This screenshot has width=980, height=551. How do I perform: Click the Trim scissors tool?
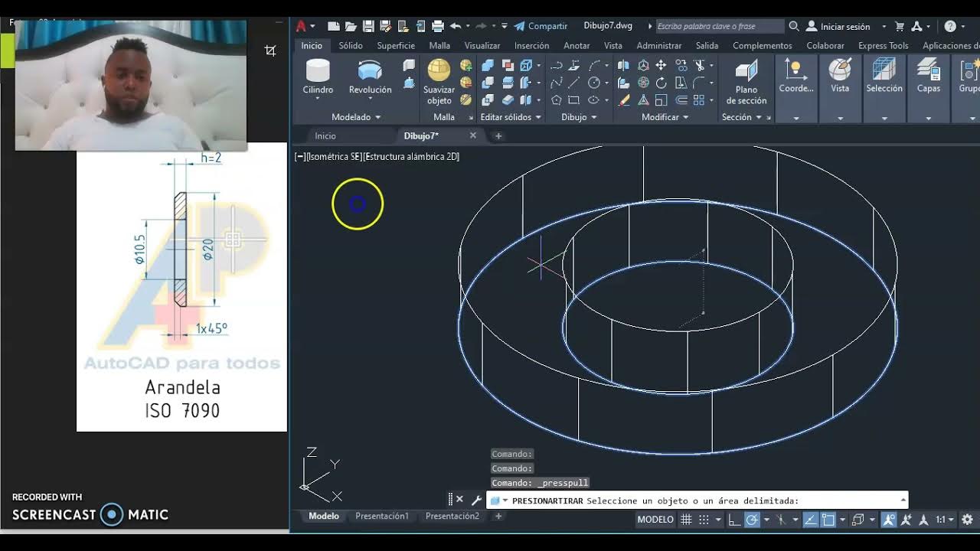(x=698, y=65)
